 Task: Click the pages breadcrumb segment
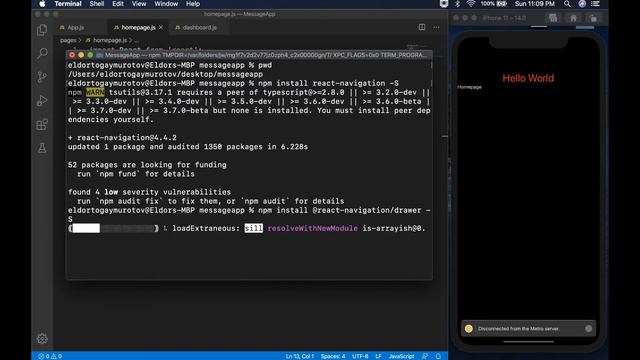[x=68, y=40]
